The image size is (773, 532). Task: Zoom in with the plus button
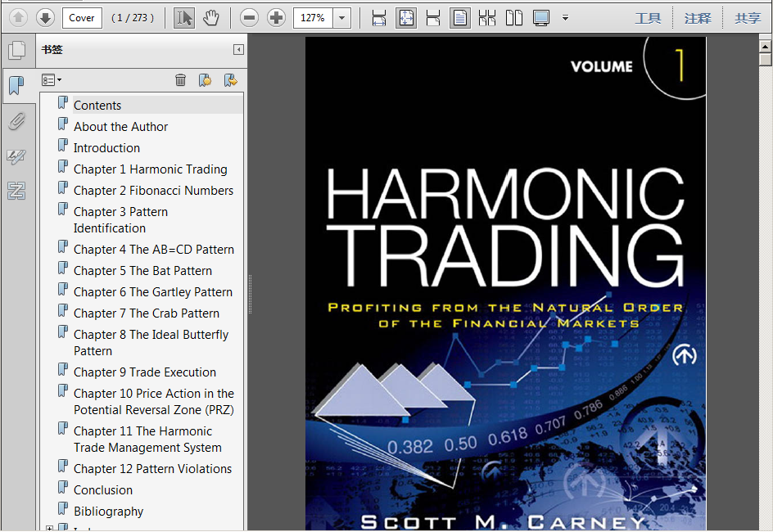[x=276, y=18]
